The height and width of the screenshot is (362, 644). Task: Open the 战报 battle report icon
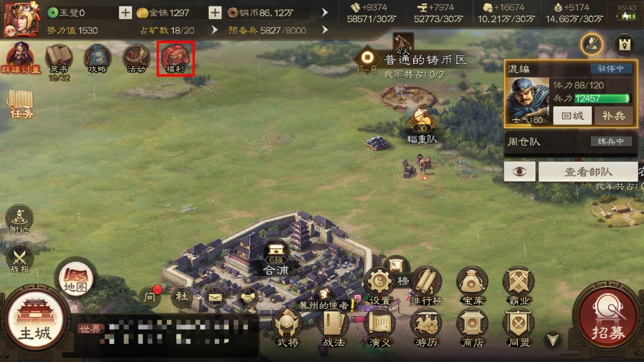click(x=19, y=259)
